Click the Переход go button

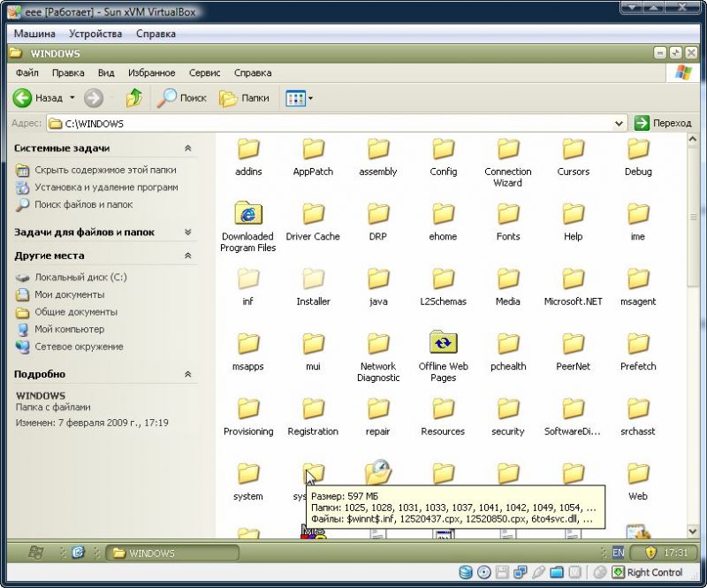(x=663, y=124)
